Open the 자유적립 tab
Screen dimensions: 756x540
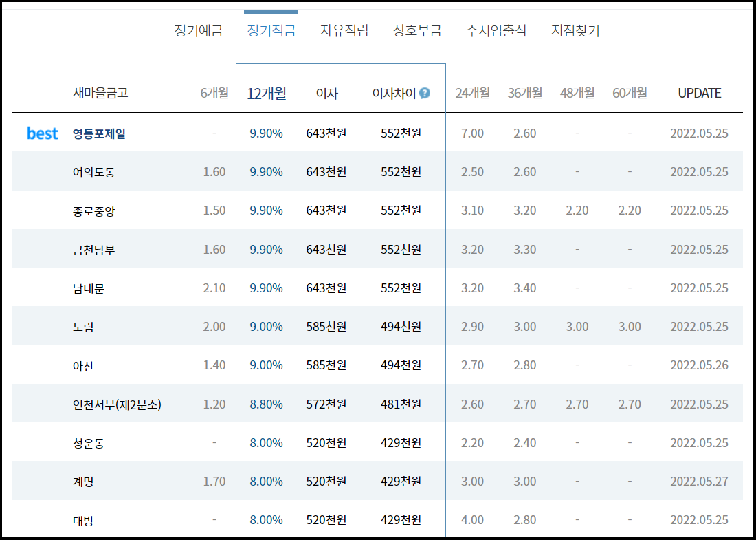pos(344,31)
